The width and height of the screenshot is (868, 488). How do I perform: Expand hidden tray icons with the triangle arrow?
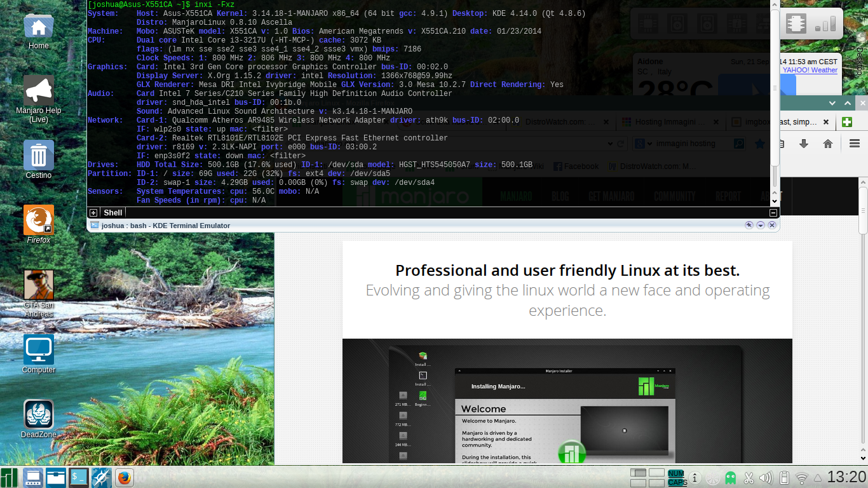(818, 478)
